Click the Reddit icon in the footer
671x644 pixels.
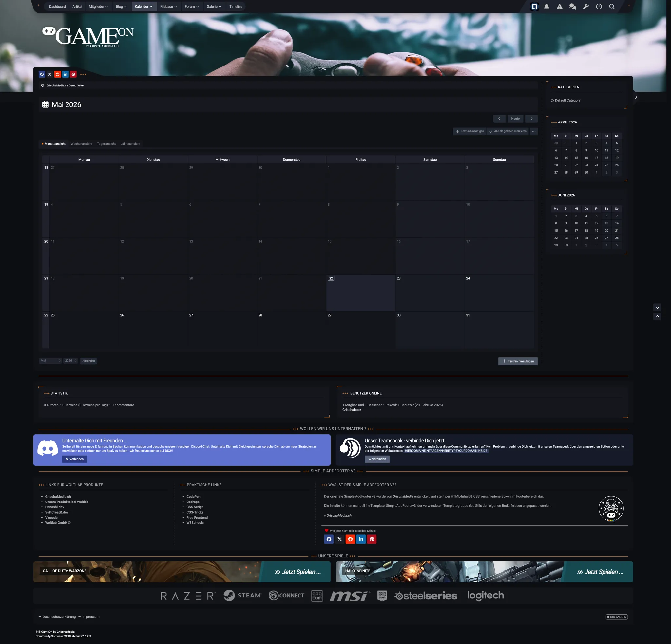[x=350, y=539]
